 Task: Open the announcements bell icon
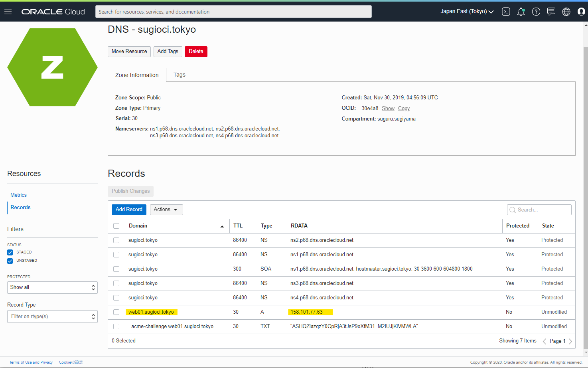tap(521, 12)
